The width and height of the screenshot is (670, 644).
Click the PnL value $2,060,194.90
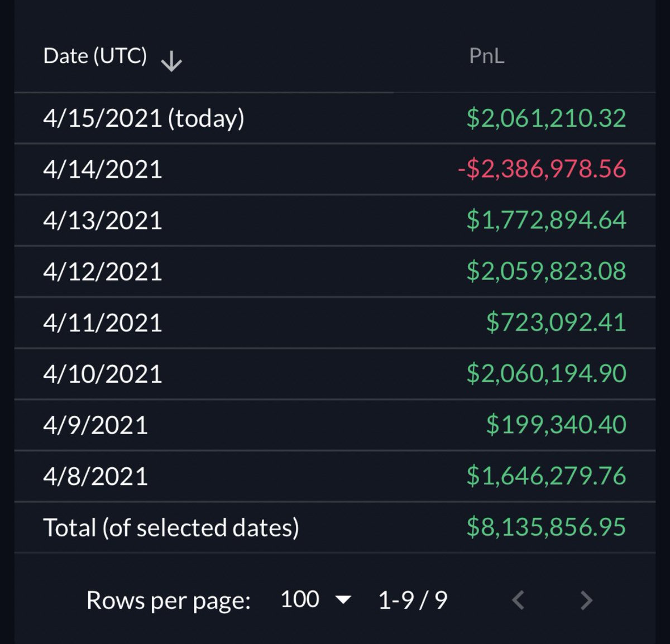click(546, 374)
